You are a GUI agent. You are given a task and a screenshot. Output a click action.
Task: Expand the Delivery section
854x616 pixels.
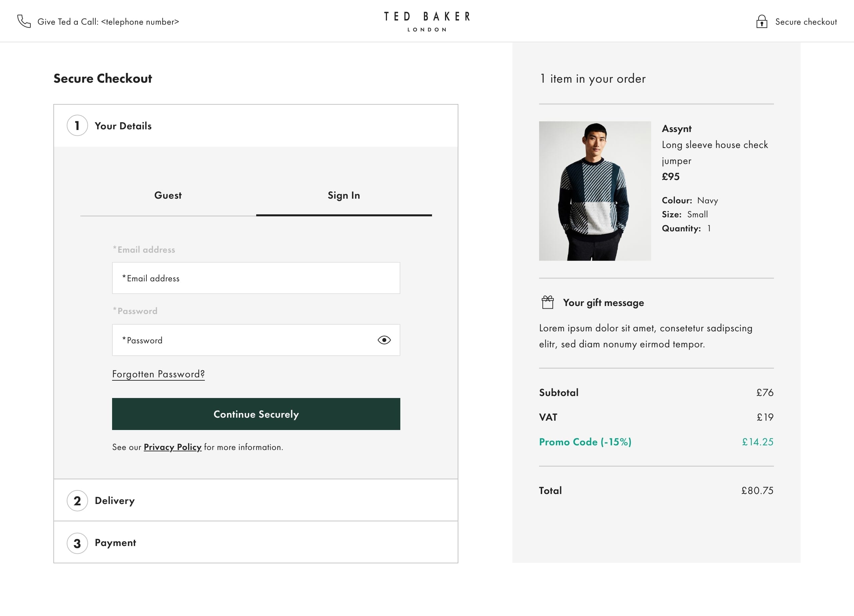coord(255,500)
